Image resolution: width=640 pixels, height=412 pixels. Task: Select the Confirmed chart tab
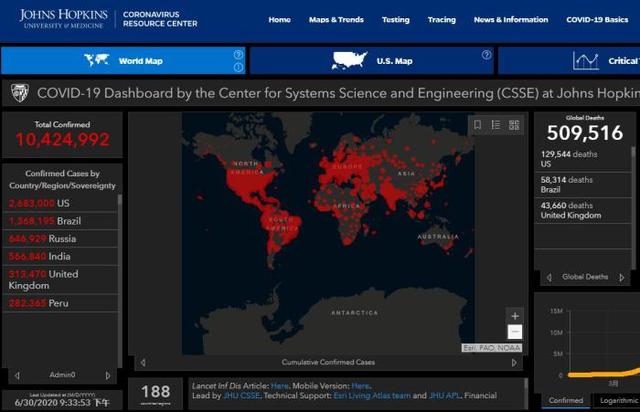click(x=566, y=400)
